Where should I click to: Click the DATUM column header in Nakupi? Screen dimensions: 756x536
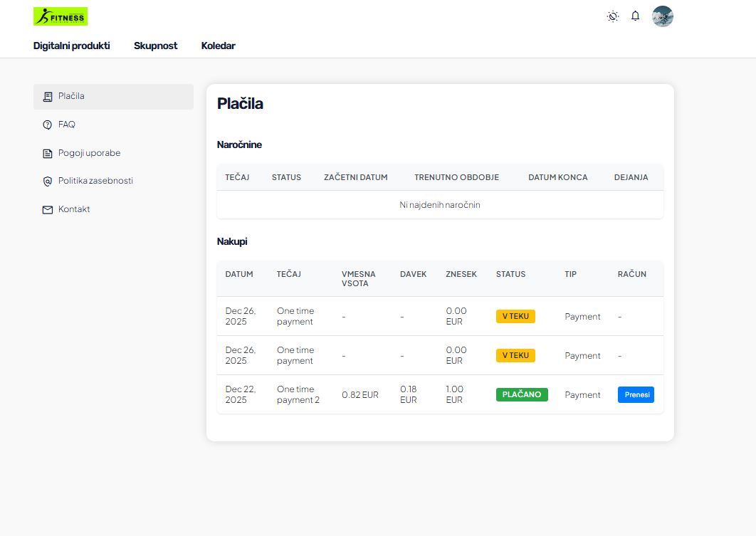pos(239,274)
